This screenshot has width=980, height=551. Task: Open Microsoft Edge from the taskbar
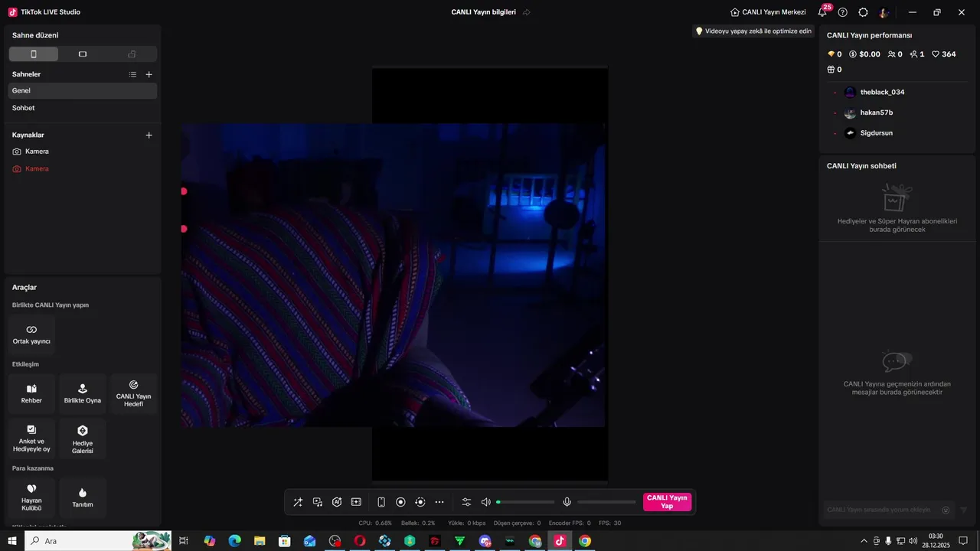(234, 541)
